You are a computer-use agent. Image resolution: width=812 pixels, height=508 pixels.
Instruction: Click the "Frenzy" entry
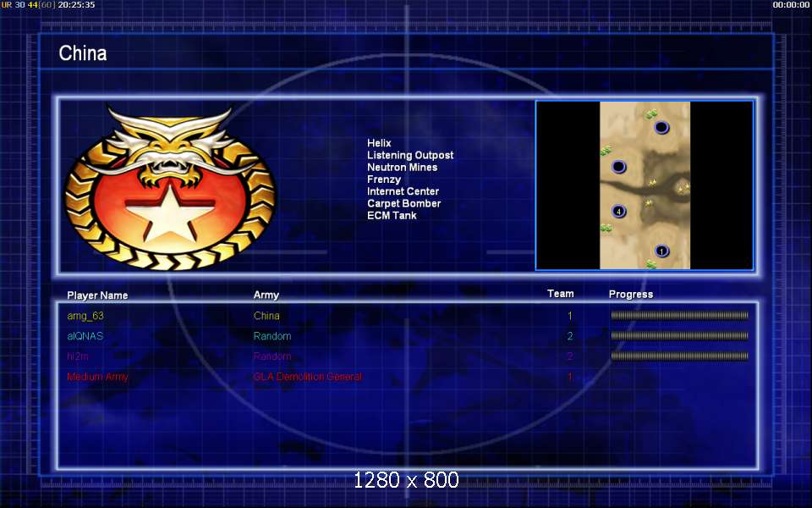pos(384,179)
